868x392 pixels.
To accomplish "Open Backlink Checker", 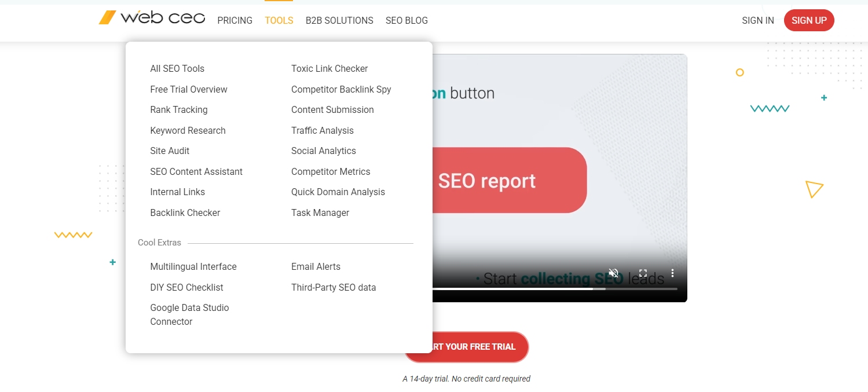I will [185, 213].
